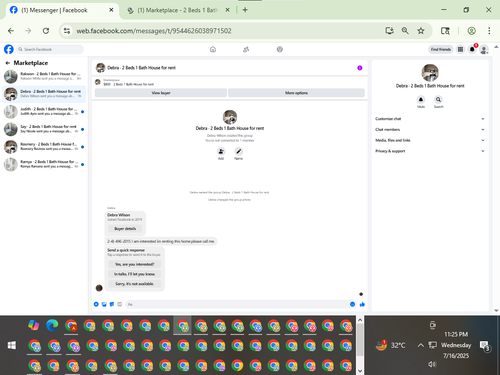Switch to the Marketplace 2 Beds tab
500x375 pixels.
177,10
